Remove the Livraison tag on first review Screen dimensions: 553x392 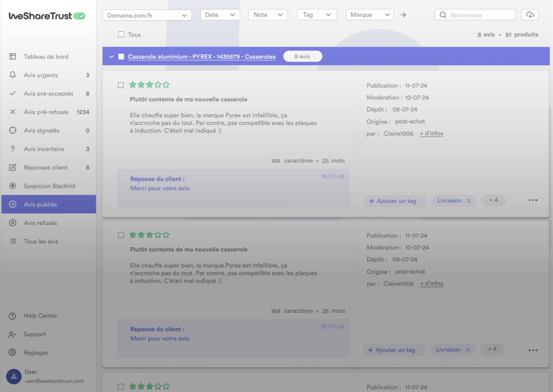click(x=469, y=201)
